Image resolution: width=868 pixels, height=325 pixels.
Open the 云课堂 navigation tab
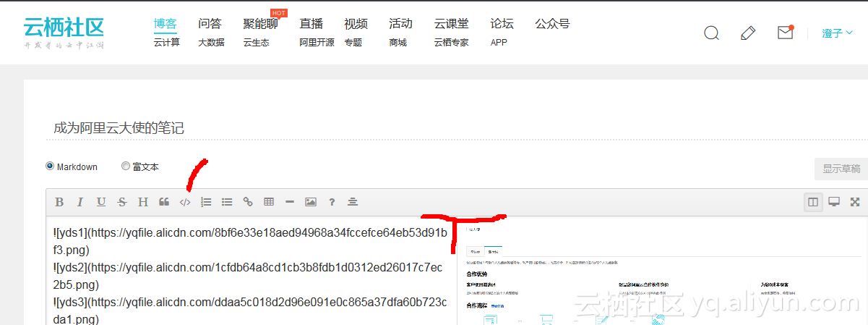click(x=452, y=24)
